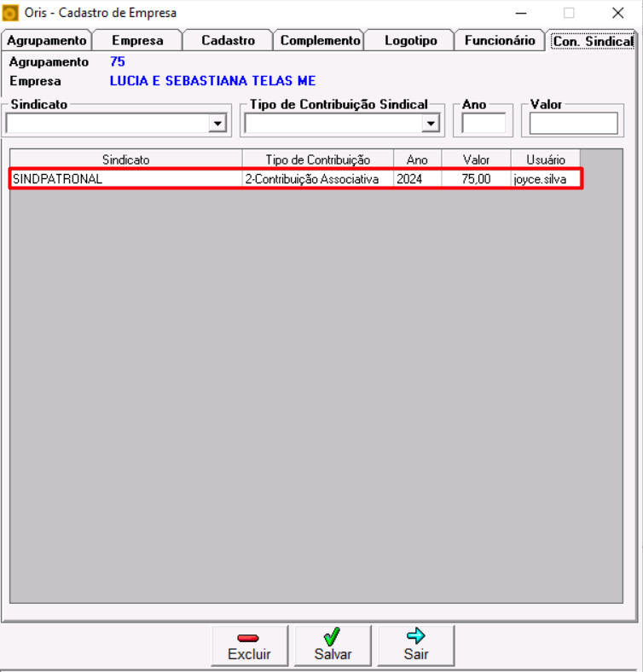Click the Excluir button with red minus icon
The height and width of the screenshot is (672, 643).
coord(249,646)
